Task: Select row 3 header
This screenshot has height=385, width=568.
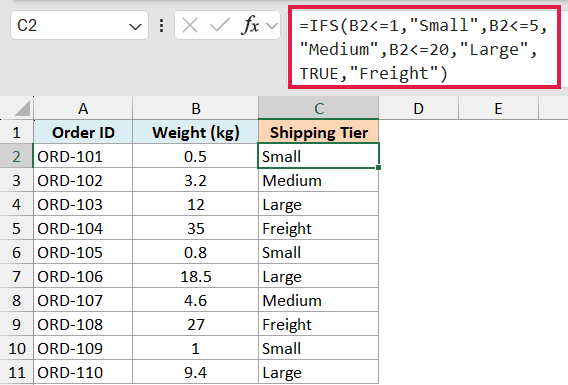Action: point(17,180)
